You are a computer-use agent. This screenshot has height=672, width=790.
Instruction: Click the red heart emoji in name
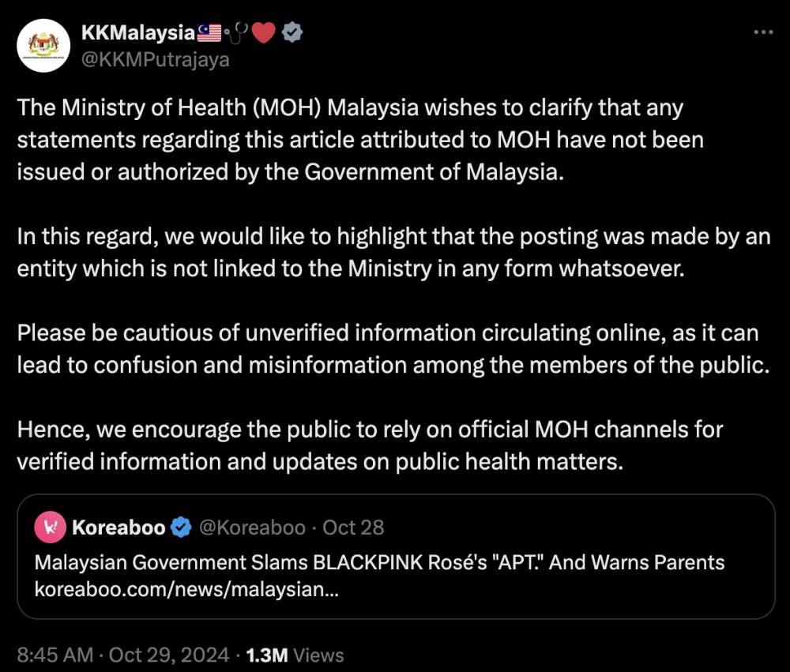(263, 32)
